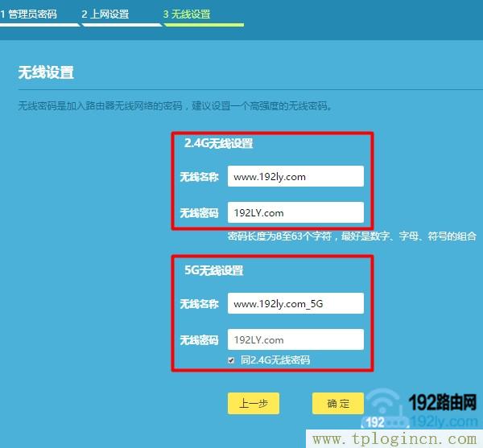
Task: Uncheck the 同2.4G无线密码 checkbox
Action: tap(232, 360)
